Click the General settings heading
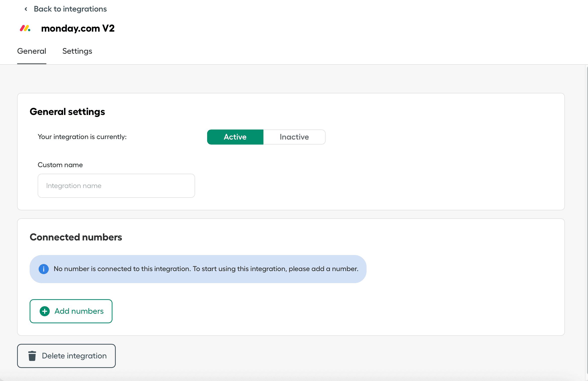Image resolution: width=588 pixels, height=381 pixels. (x=67, y=112)
